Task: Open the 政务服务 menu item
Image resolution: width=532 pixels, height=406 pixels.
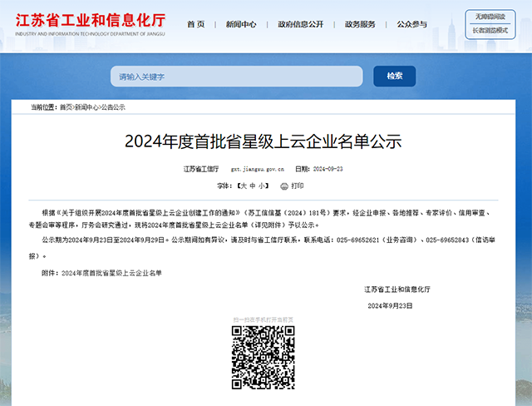Action: tap(360, 25)
